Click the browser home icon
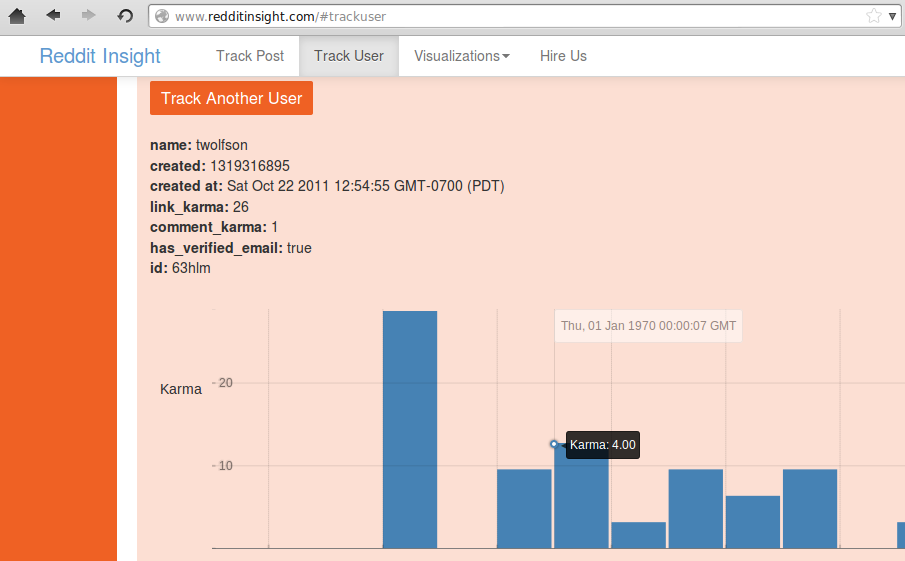Image resolution: width=905 pixels, height=561 pixels. pyautogui.click(x=17, y=16)
